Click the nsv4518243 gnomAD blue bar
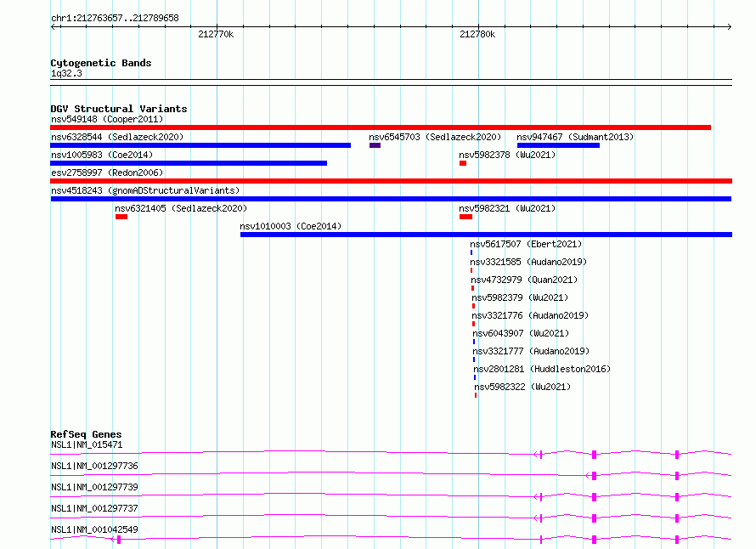Screen dimensions: 756x549 click(x=391, y=199)
